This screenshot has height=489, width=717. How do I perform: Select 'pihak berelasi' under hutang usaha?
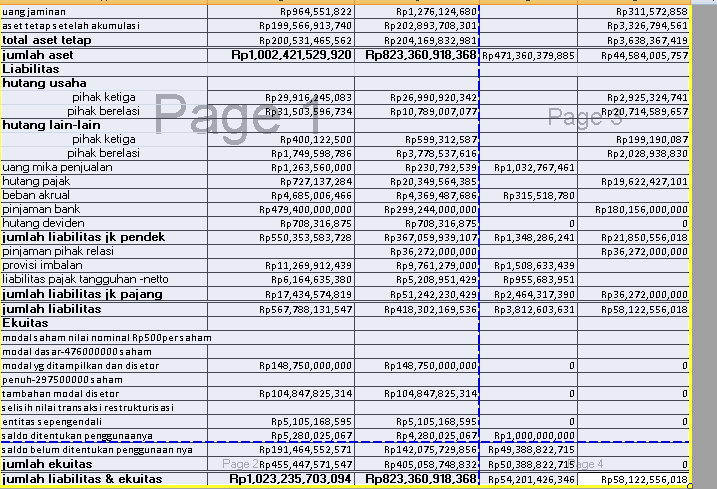coord(104,111)
